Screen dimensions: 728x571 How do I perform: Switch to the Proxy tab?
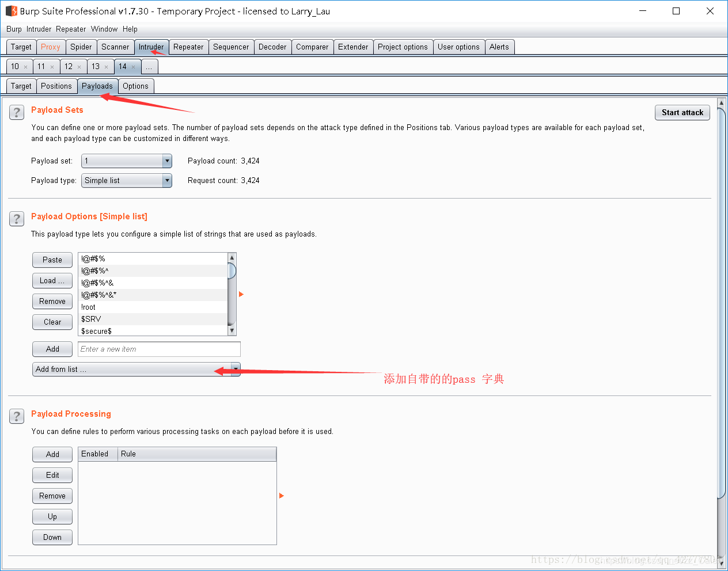(x=51, y=47)
